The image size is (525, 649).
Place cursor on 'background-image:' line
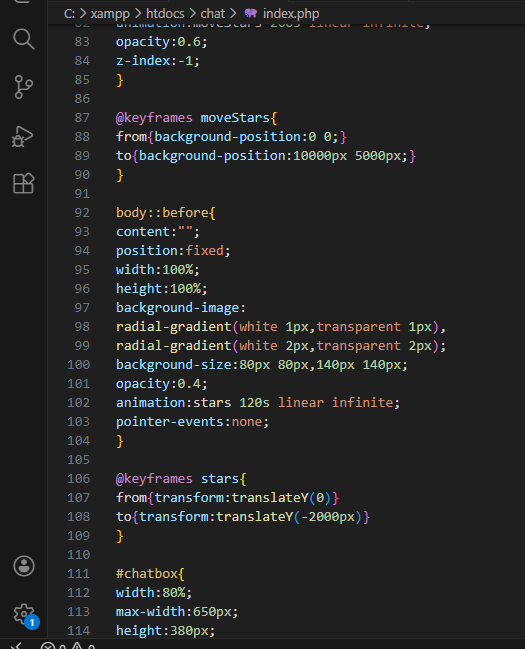[181, 308]
